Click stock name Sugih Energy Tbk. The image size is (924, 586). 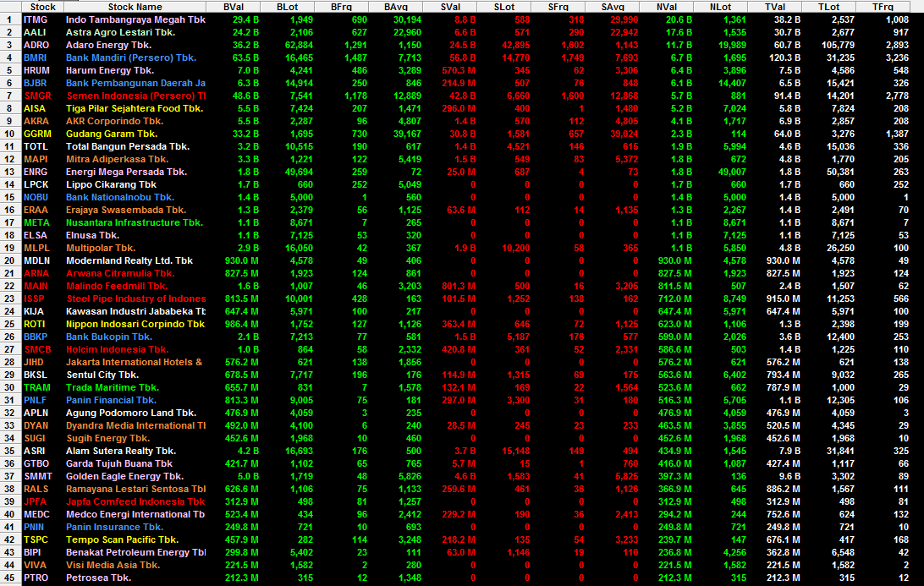[x=107, y=438]
